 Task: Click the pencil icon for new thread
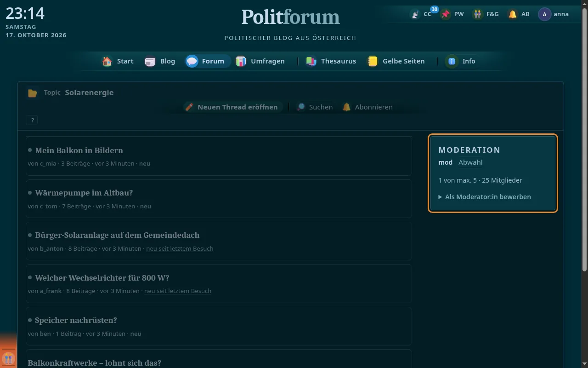[189, 107]
